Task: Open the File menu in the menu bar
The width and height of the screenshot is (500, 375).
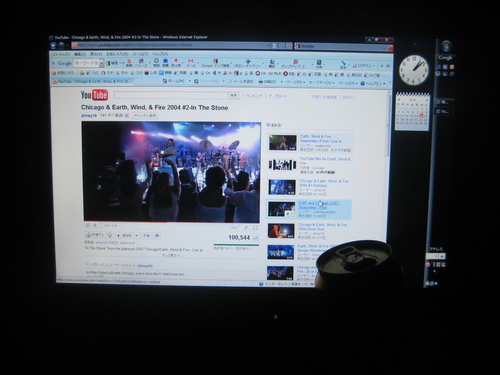Action: [60, 54]
